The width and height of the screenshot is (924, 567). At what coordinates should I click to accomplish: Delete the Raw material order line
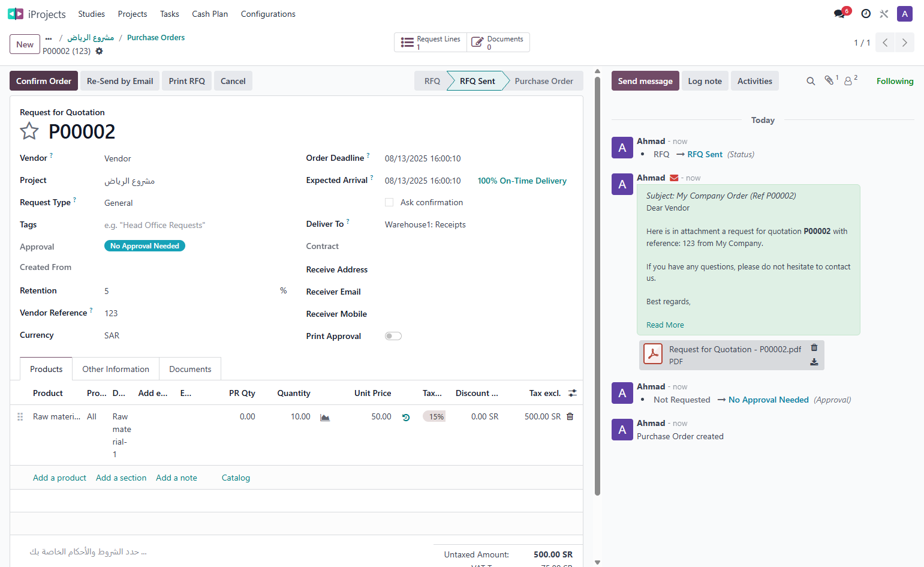(x=570, y=416)
